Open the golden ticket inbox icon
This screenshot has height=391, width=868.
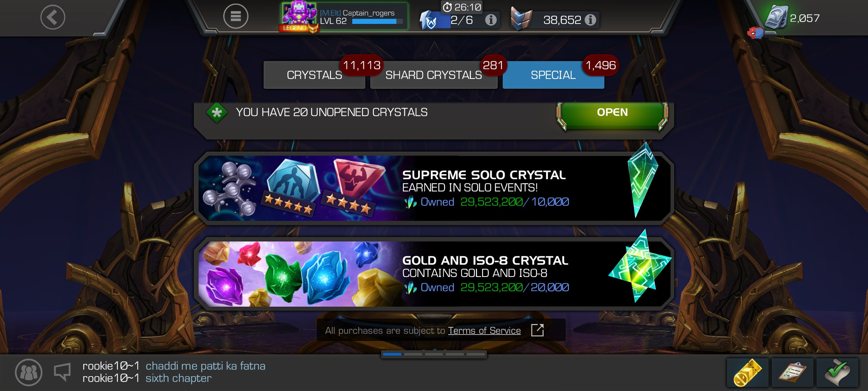click(x=748, y=373)
